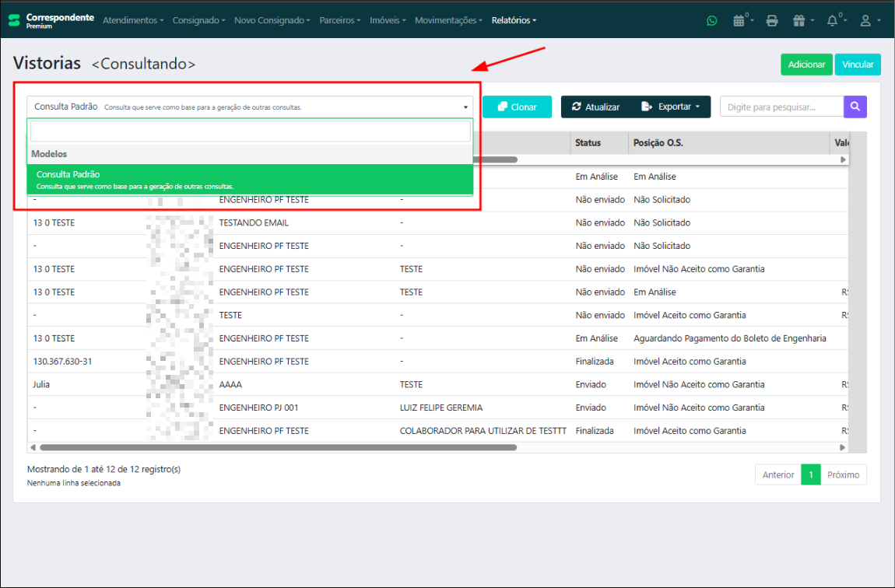Open the Relatórios menu
Screen dimensions: 895x588
514,20
